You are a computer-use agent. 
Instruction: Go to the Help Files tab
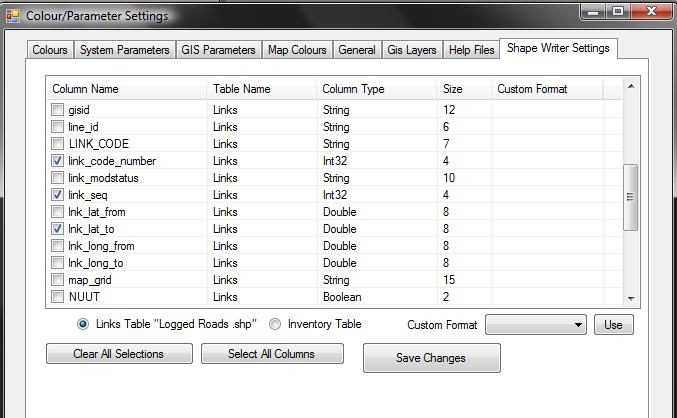tap(471, 50)
